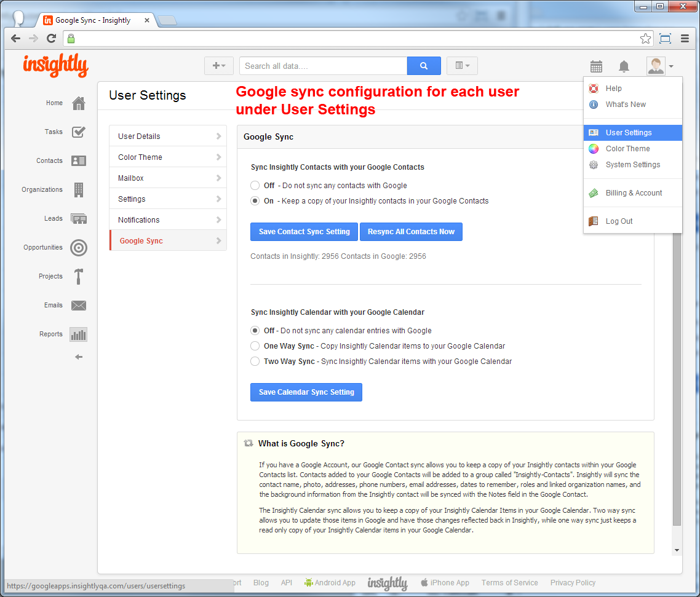Expand User Details chevron
The image size is (700, 597).
pyautogui.click(x=219, y=136)
